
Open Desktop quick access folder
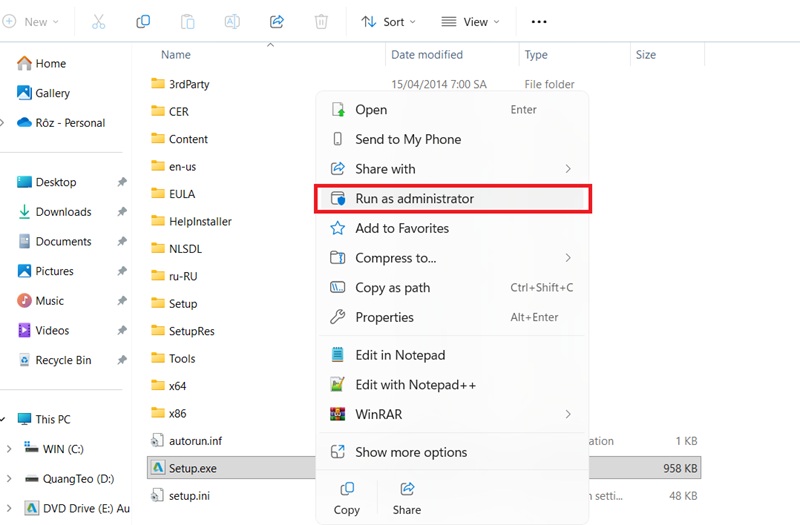[47, 182]
